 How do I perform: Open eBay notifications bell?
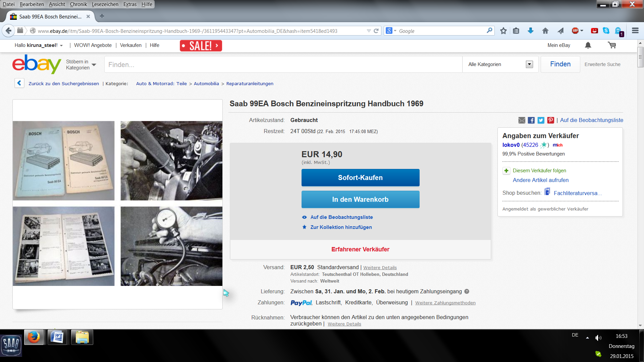(588, 45)
